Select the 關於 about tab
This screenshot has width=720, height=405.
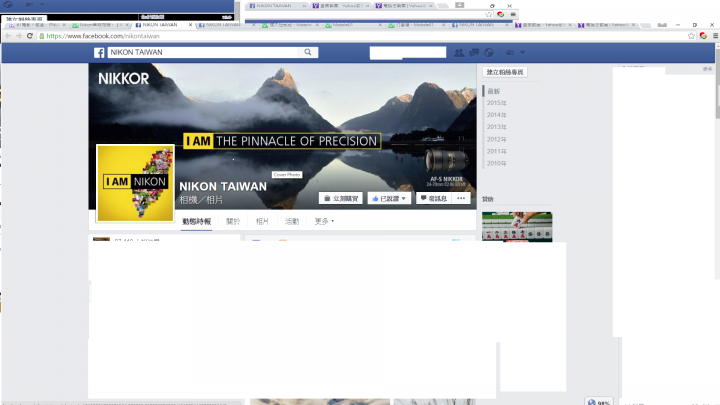pos(233,221)
